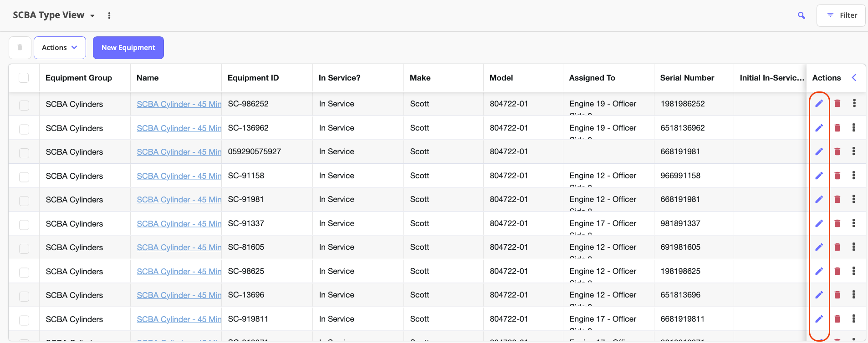Open the SCBA Type View dropdown
The width and height of the screenshot is (868, 343).
[x=54, y=15]
